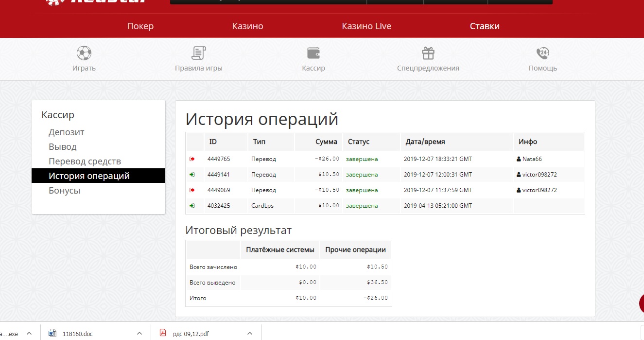The height and width of the screenshot is (340, 644).
Task: Open the Играть soccer ball icon
Action: [x=84, y=53]
